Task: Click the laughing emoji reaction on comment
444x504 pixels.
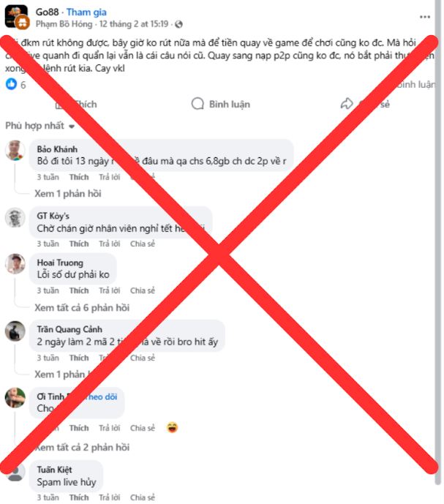Action: [x=172, y=428]
